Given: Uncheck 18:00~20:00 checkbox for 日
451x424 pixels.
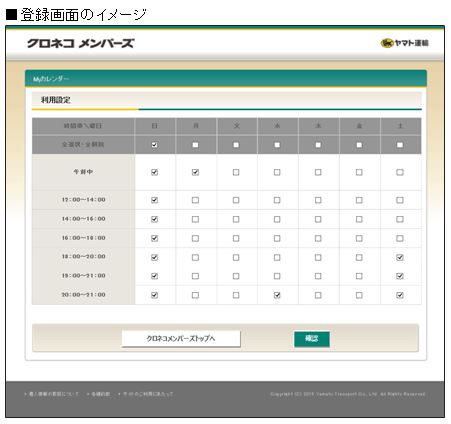Looking at the screenshot, I should (x=154, y=257).
